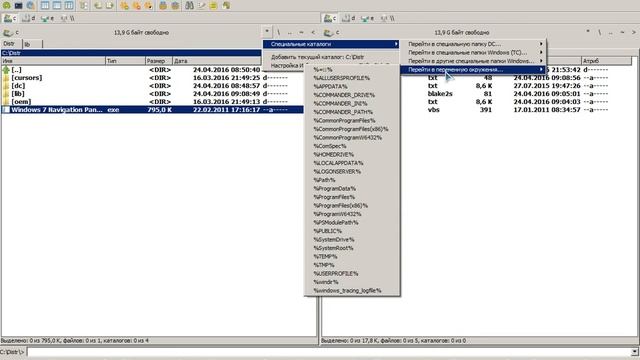Switch the right panel to network drive e
Viewport: 640px width, 360px height.
[x=367, y=18]
